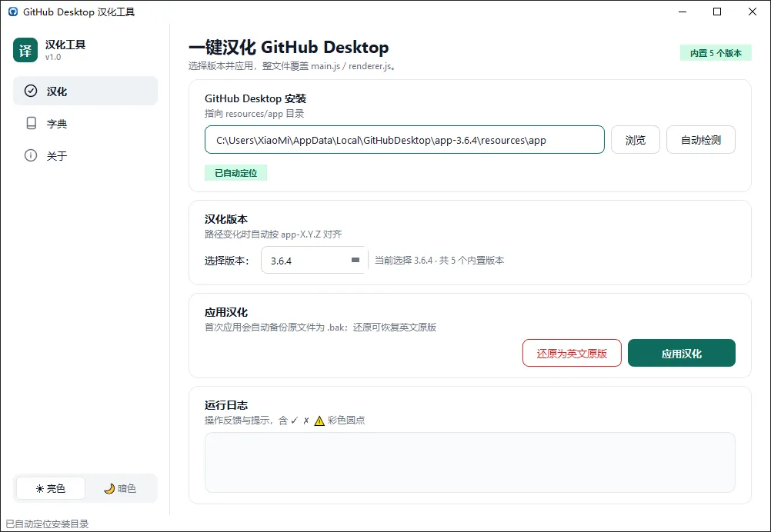Click the v1.0 version label

click(x=53, y=57)
